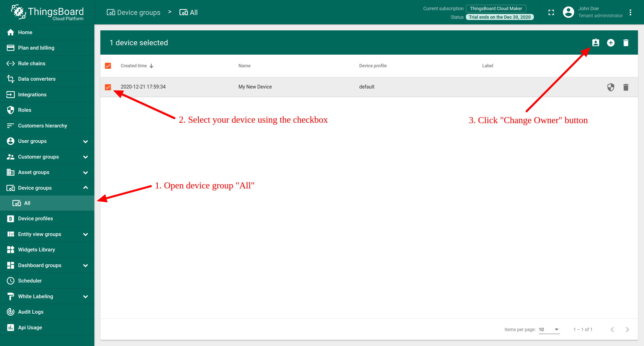
Task: Click ThingsBoard Cloud Maker subscription badge
Action: tap(496, 9)
